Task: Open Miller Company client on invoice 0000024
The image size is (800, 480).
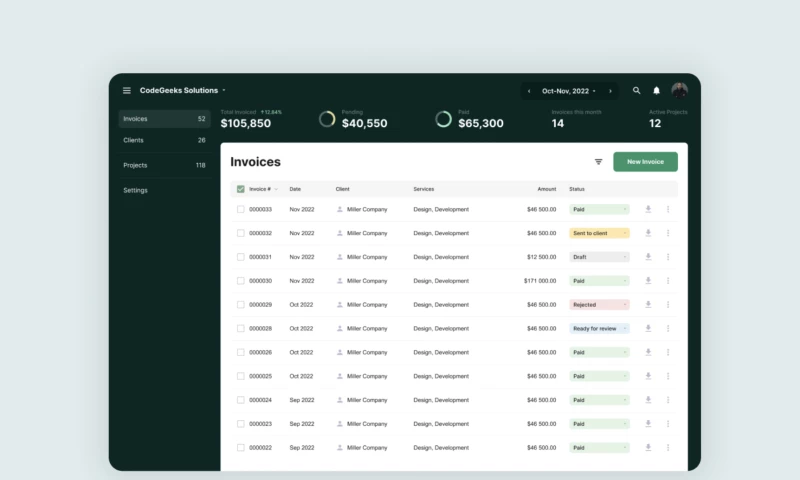Action: [367, 400]
